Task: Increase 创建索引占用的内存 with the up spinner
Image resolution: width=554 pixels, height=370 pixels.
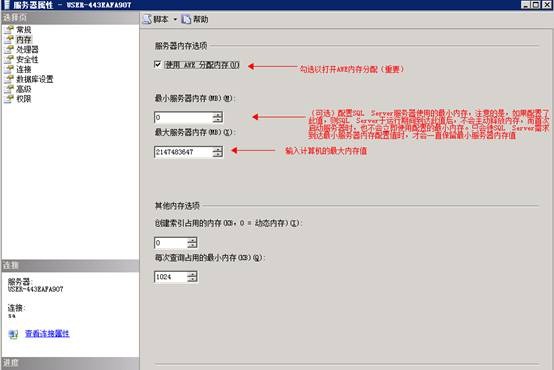Action: point(192,240)
